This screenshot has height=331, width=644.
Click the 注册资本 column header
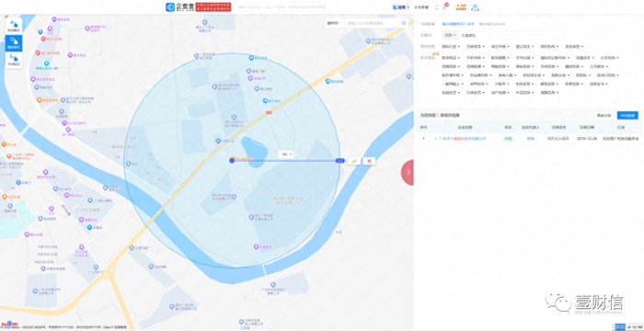[558, 128]
